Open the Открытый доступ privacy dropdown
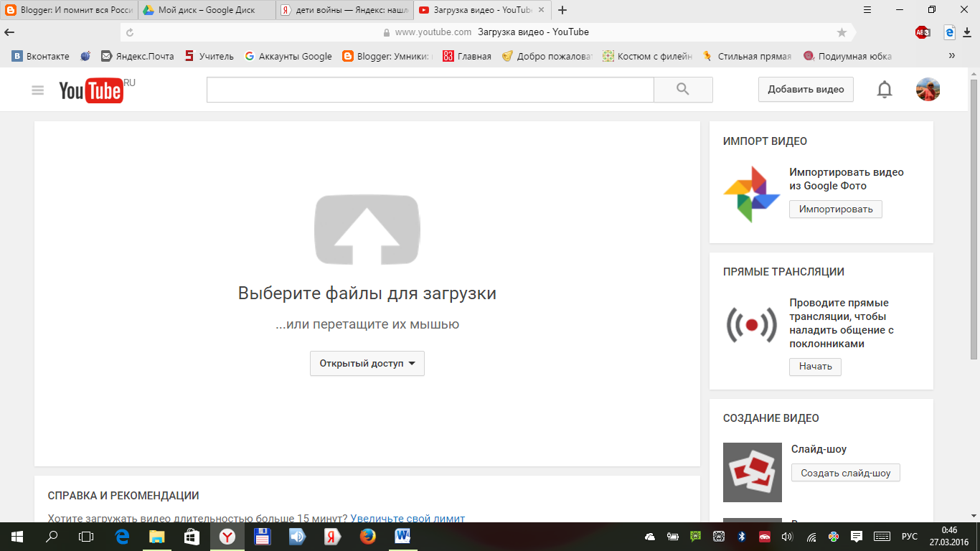The width and height of the screenshot is (980, 551). tap(367, 363)
